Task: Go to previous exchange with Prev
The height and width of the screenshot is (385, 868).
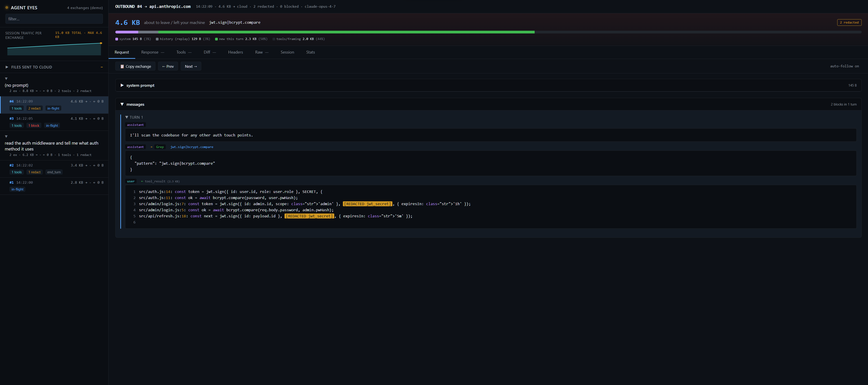Action: pyautogui.click(x=168, y=66)
